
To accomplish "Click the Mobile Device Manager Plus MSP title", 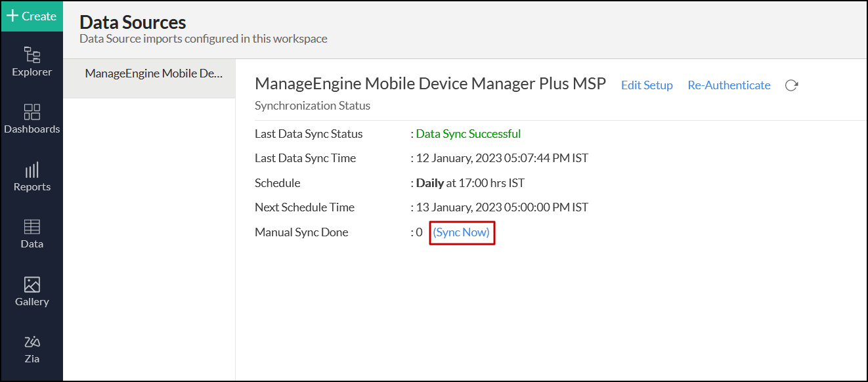I will [x=430, y=84].
